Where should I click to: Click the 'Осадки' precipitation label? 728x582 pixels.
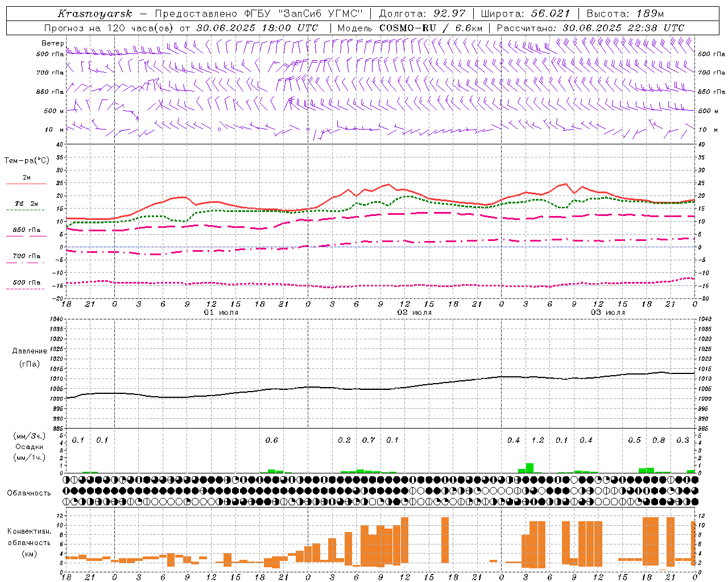click(30, 447)
